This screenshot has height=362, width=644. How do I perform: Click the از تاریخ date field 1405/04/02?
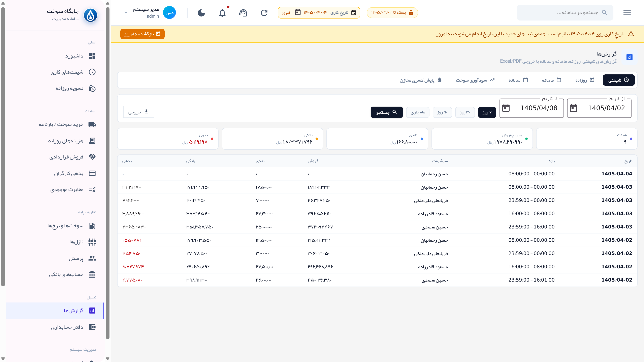coord(599,108)
